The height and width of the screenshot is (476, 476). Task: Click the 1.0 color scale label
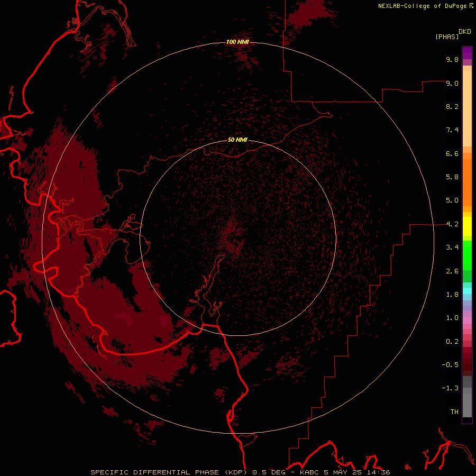coord(452,318)
